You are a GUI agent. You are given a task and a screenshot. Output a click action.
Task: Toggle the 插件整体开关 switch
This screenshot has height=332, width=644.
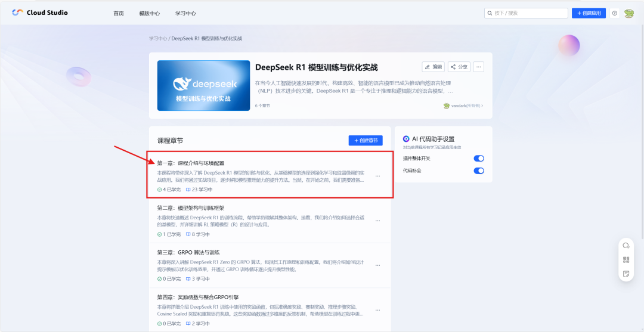(x=479, y=159)
